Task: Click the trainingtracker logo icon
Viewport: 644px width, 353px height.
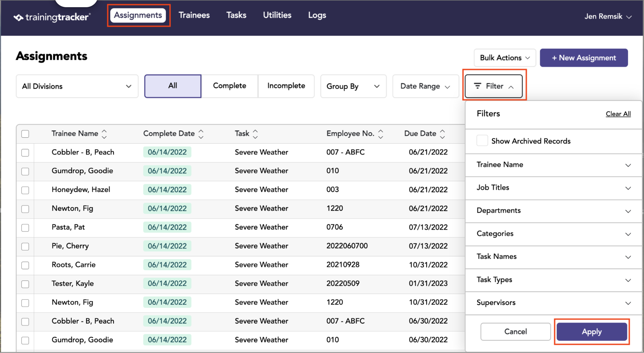Action: pos(18,18)
